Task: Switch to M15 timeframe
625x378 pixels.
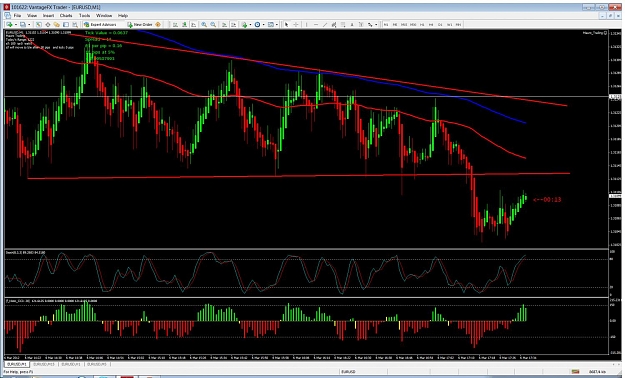Action: pyautogui.click(x=404, y=24)
